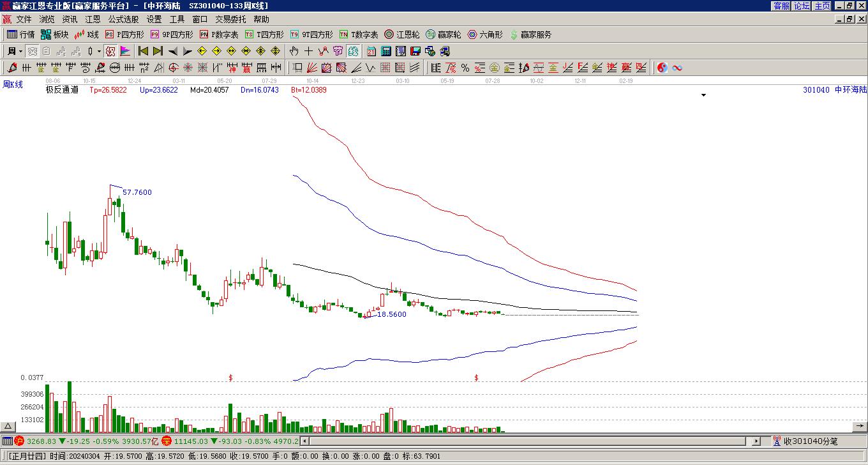Expand the panel with the bottom-left triangle button
868x465 pixels.
[8, 427]
